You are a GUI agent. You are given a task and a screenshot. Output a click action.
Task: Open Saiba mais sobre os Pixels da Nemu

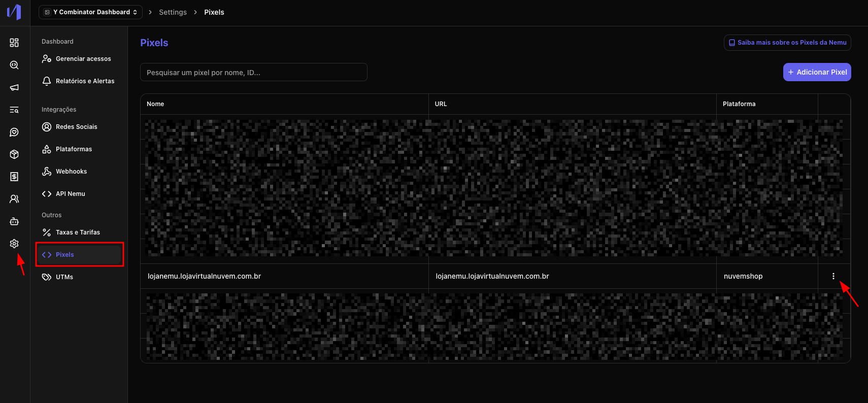coord(787,43)
